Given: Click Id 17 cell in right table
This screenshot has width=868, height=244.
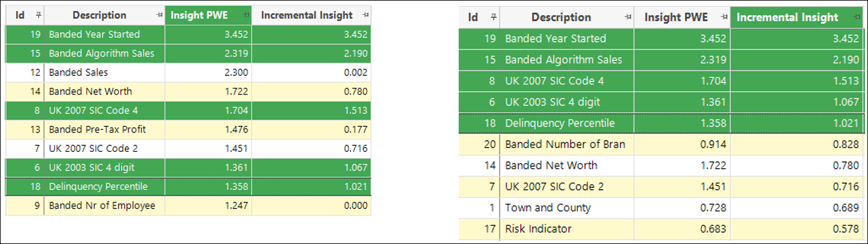Looking at the screenshot, I should (479, 229).
